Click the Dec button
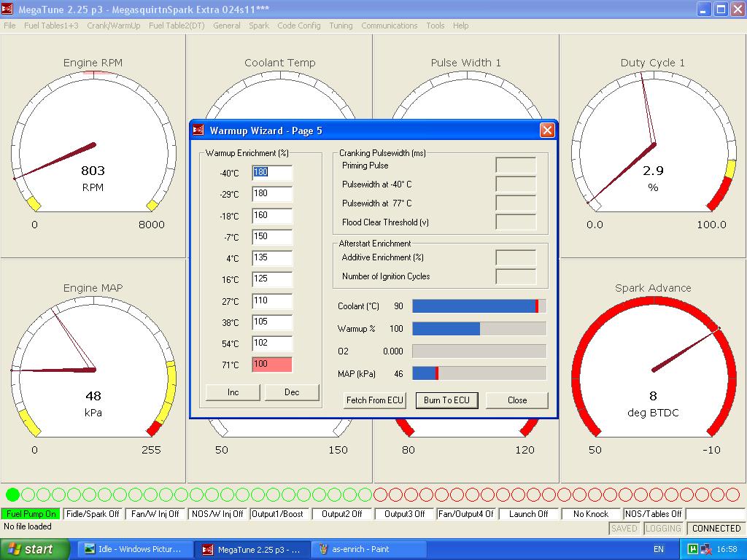The height and width of the screenshot is (560, 747). 292,392
